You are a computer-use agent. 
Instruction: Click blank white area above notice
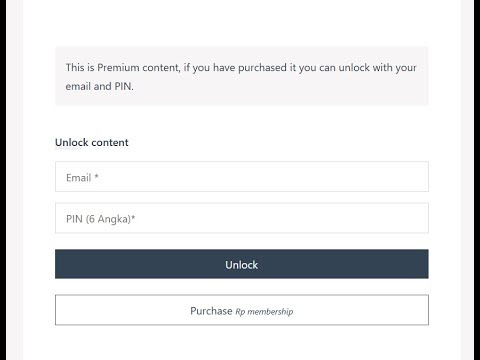click(x=242, y=22)
